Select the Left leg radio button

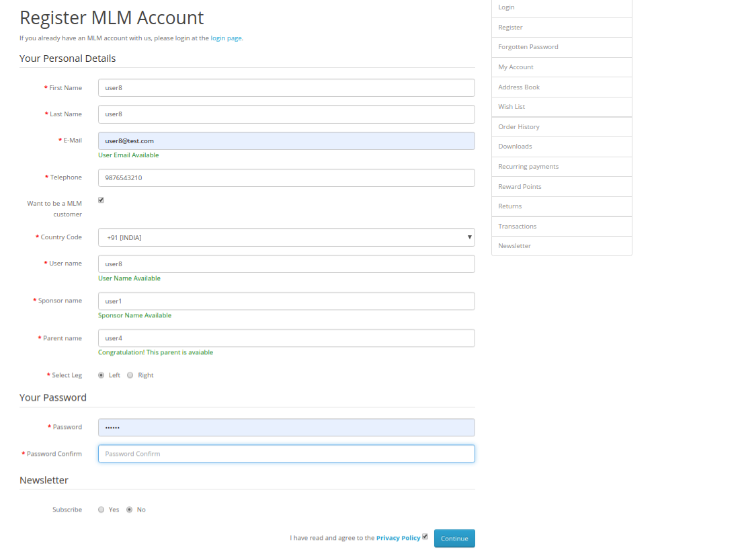coord(101,375)
